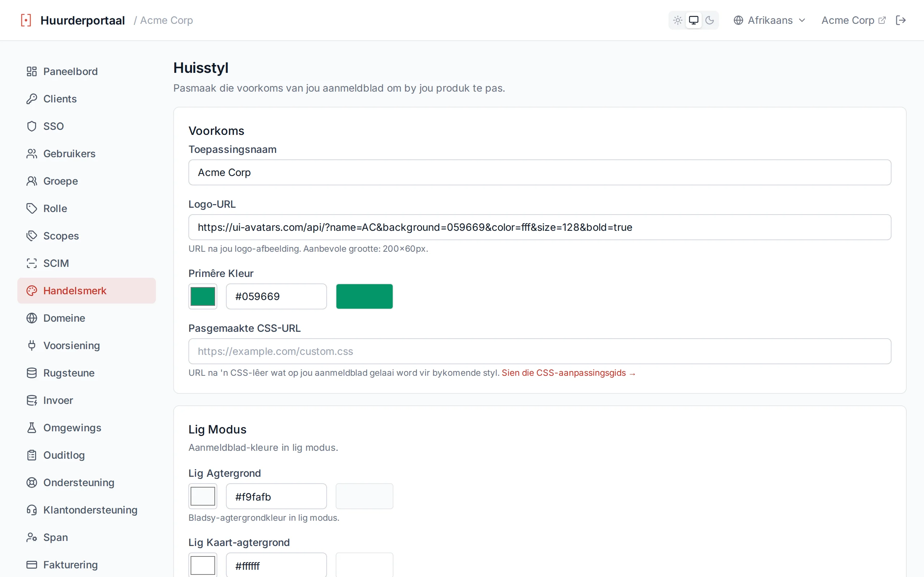924x577 pixels.
Task: Switch to dark theme moon icon
Action: point(709,20)
